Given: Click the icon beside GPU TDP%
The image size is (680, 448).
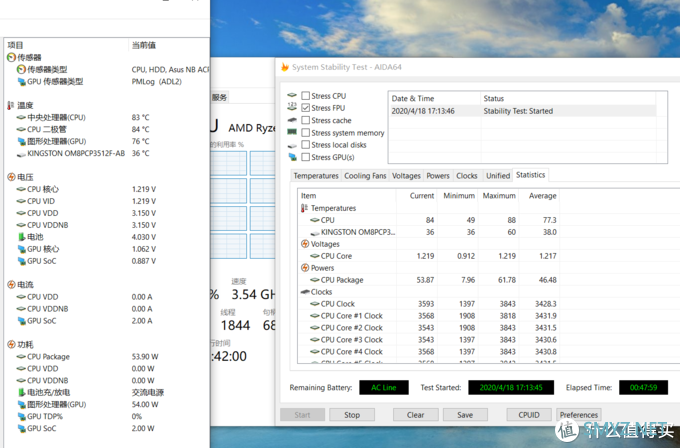Looking at the screenshot, I should pyautogui.click(x=21, y=416).
